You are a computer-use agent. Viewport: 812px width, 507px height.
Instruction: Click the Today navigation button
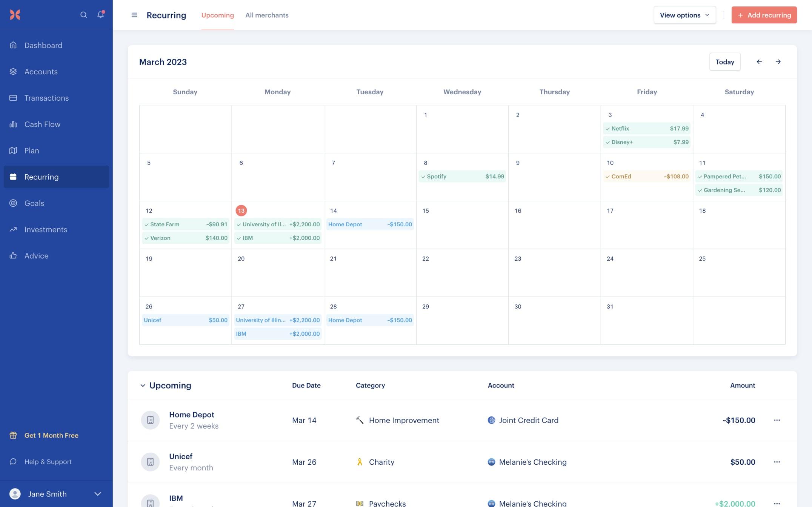pyautogui.click(x=725, y=61)
